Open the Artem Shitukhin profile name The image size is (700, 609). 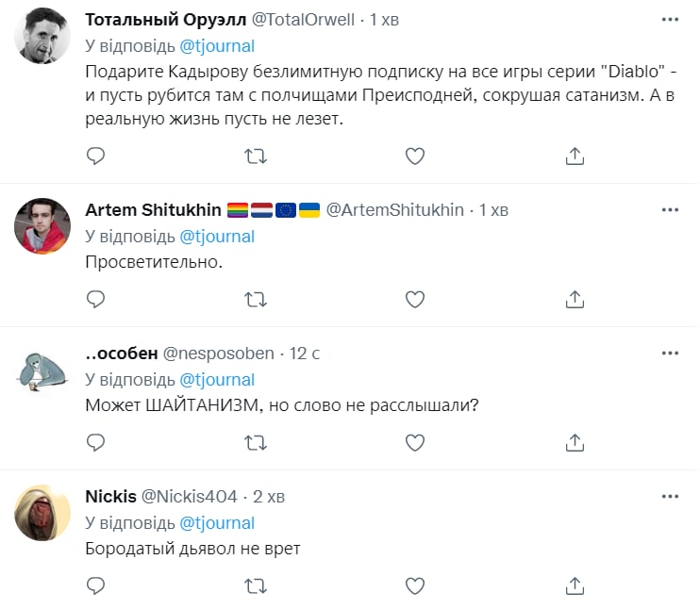coord(153,209)
